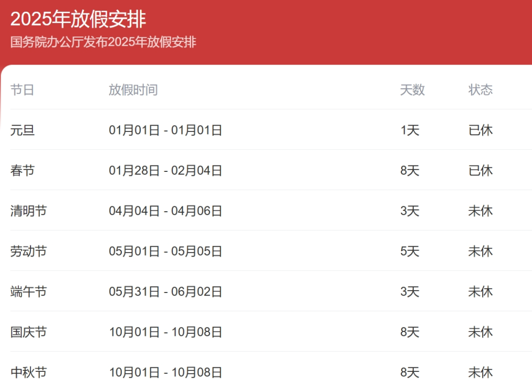Click the 节日 column header

(22, 90)
